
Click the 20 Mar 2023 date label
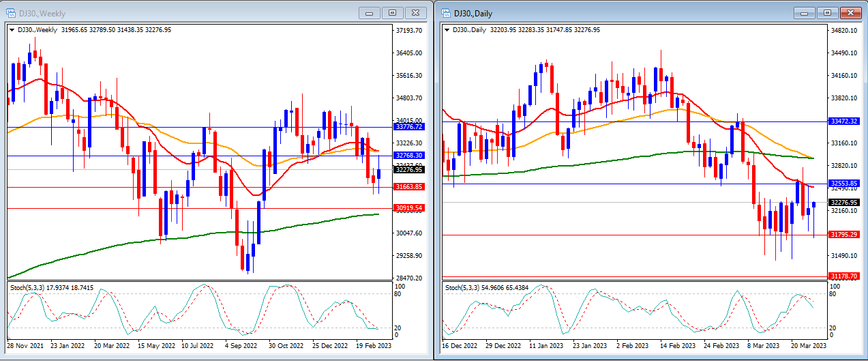810,346
